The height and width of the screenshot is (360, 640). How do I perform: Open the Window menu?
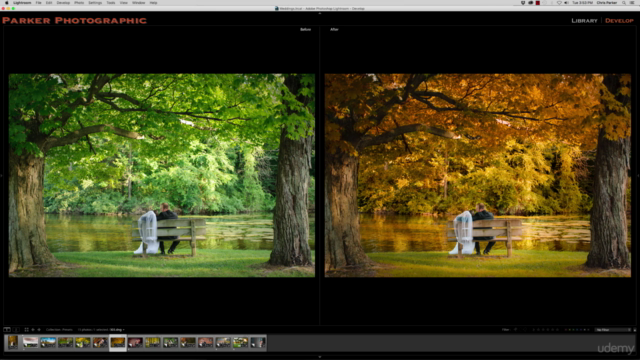tap(139, 2)
